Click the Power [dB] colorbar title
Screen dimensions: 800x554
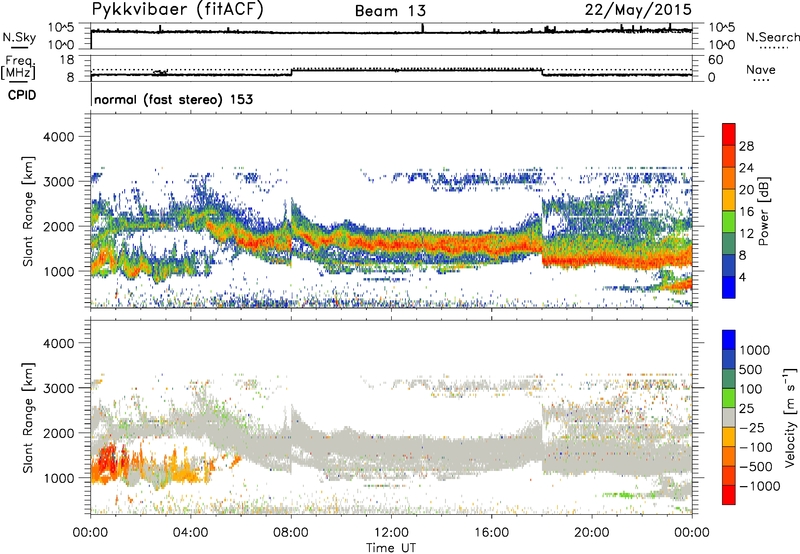(763, 211)
